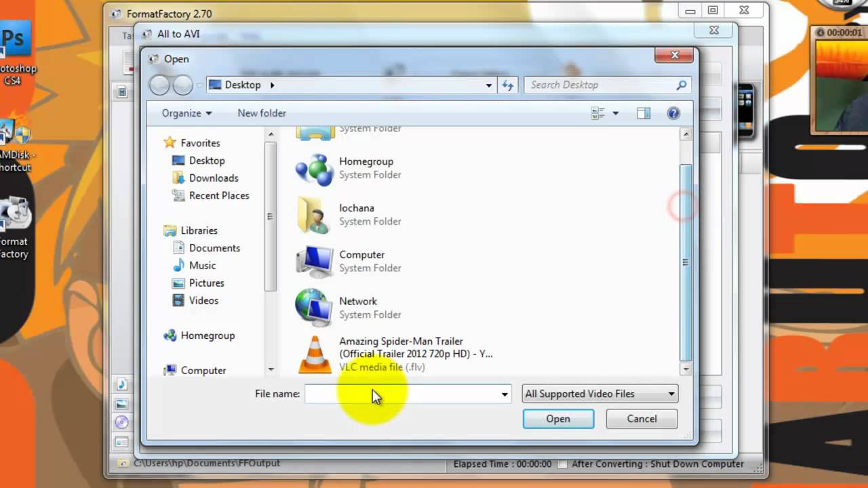
Task: Click the Cancel button
Action: click(x=642, y=419)
